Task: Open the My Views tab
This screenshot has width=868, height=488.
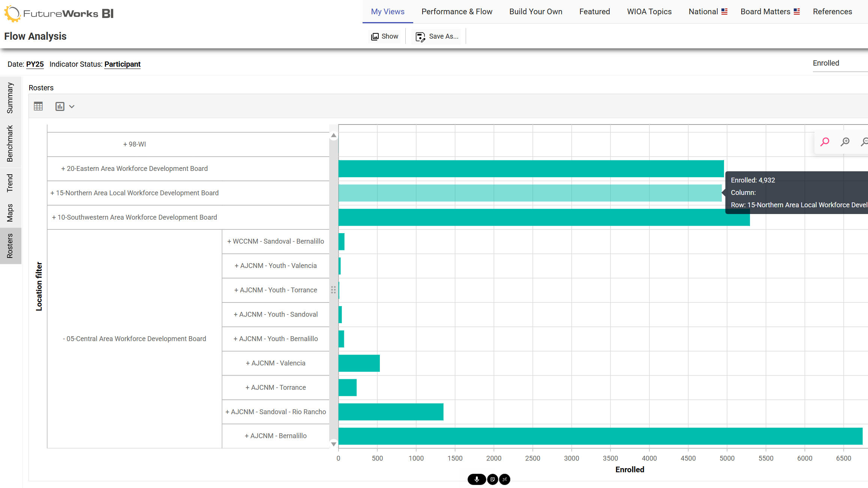Action: (388, 12)
